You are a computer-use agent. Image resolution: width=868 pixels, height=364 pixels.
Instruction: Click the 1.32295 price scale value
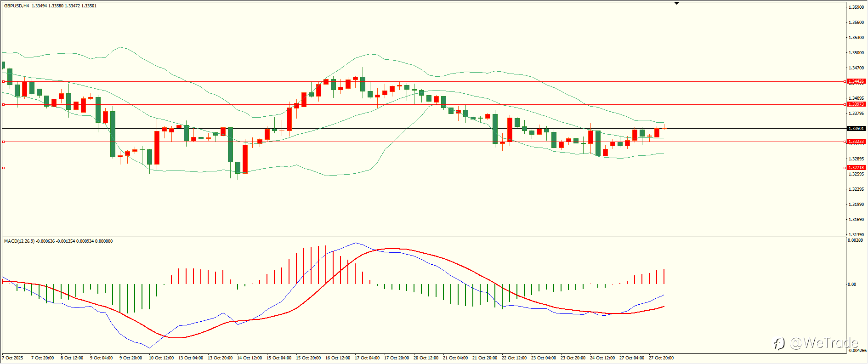856,189
